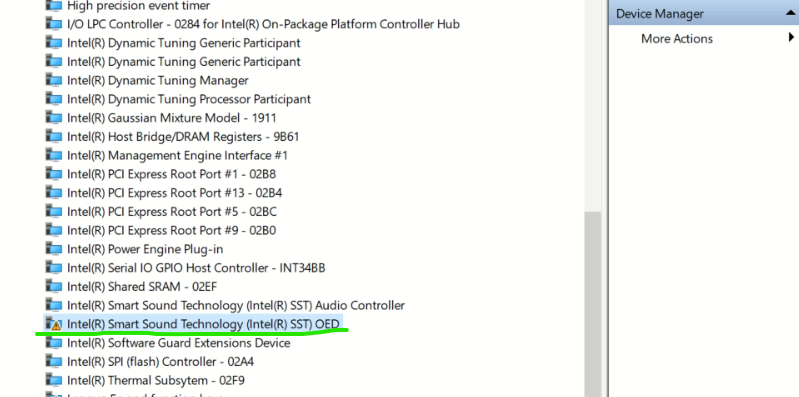Open More Actions in the Actions pane

[677, 39]
